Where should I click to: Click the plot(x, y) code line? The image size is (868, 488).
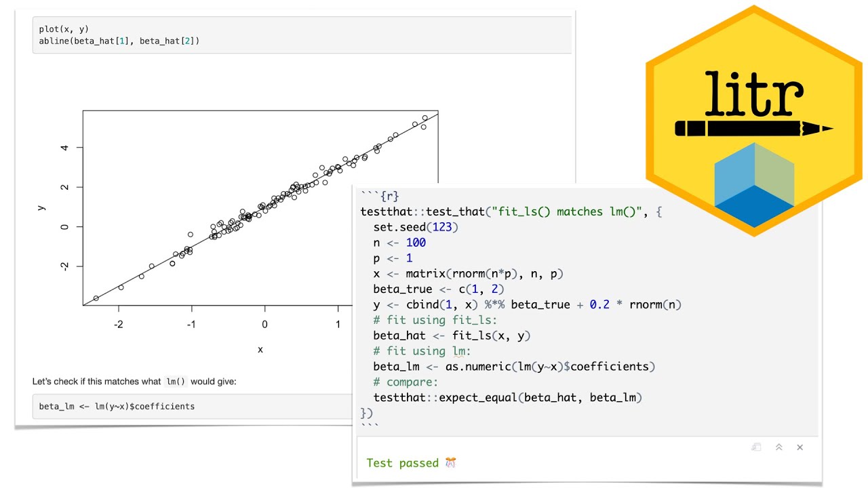pos(64,29)
